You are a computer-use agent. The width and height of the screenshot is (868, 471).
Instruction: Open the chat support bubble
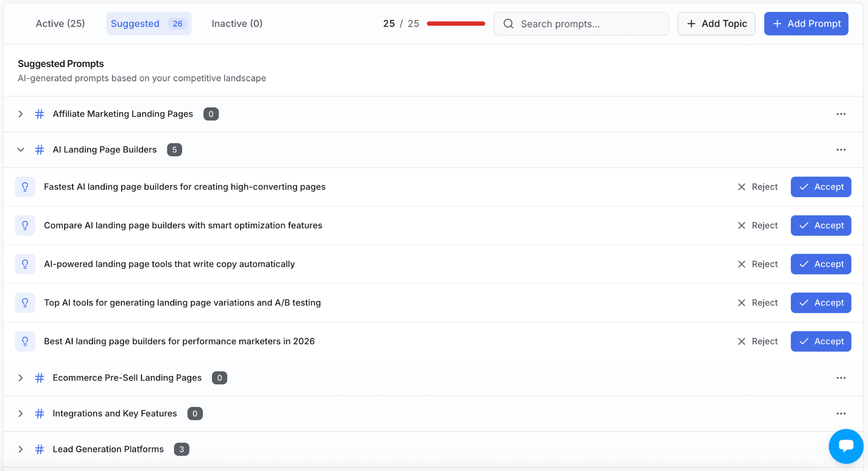tap(846, 446)
